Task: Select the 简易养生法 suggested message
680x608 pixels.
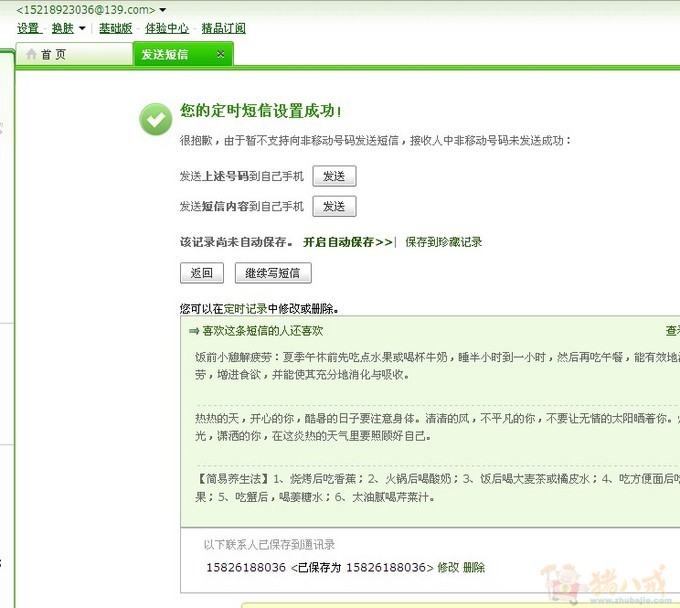Action: 437,488
